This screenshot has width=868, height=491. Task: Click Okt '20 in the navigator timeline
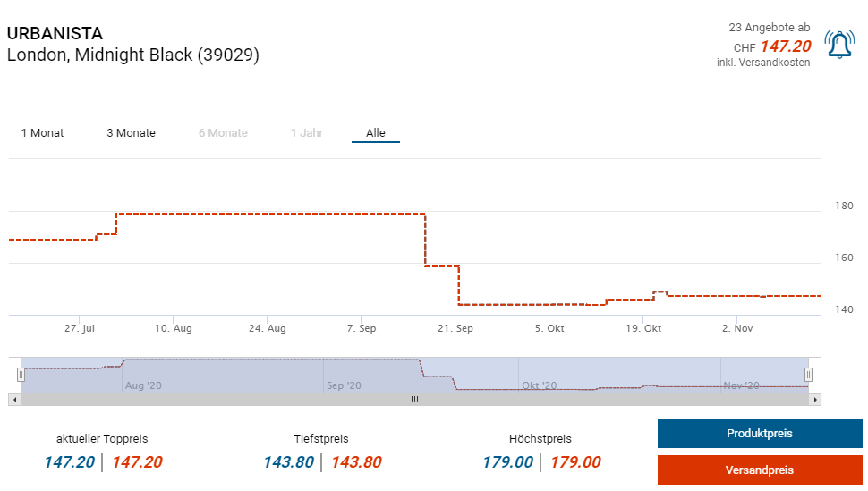[539, 385]
